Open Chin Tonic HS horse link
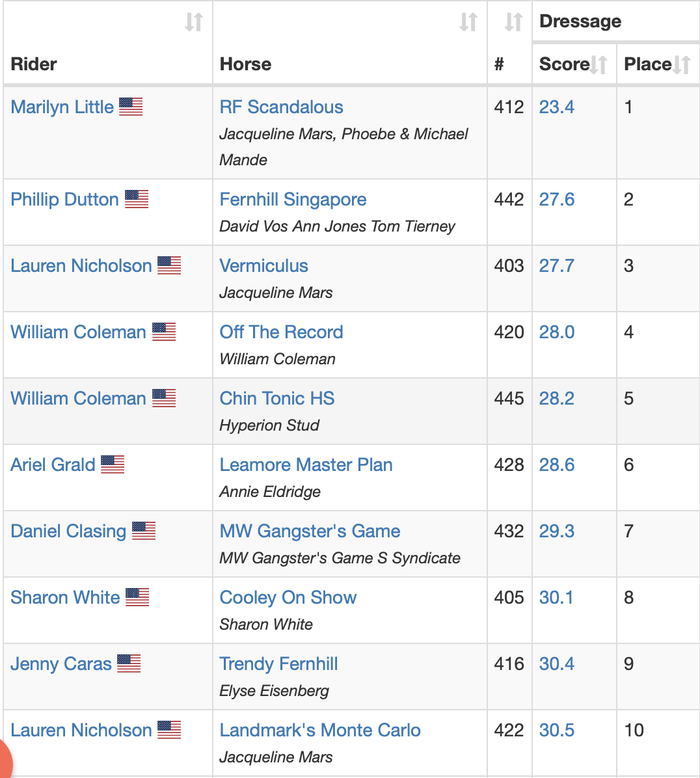700x778 pixels. point(277,398)
